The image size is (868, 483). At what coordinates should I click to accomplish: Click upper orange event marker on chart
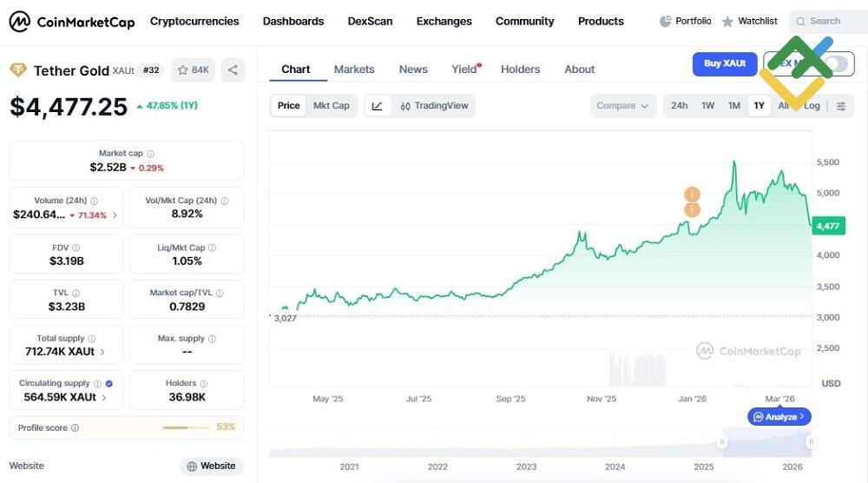(692, 194)
